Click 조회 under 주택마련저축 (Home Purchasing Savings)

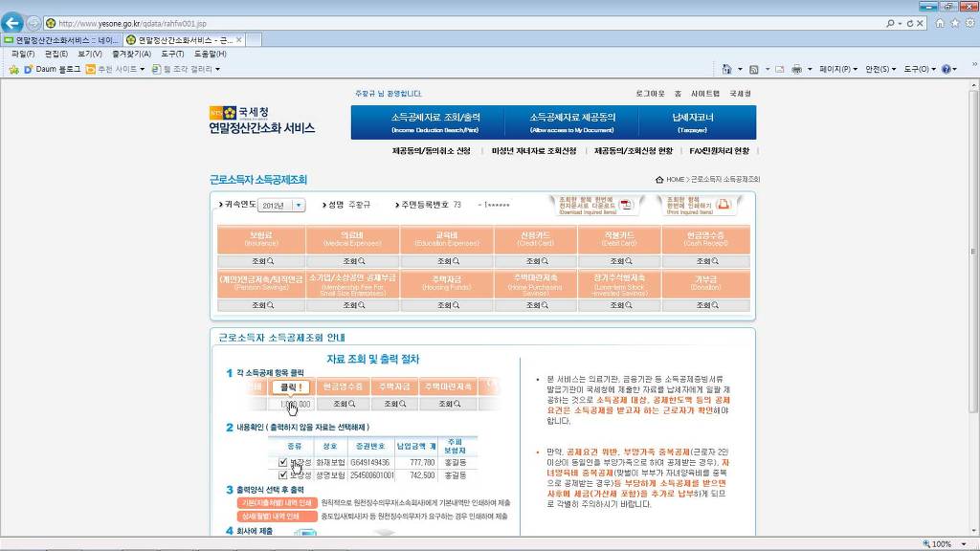click(x=536, y=305)
